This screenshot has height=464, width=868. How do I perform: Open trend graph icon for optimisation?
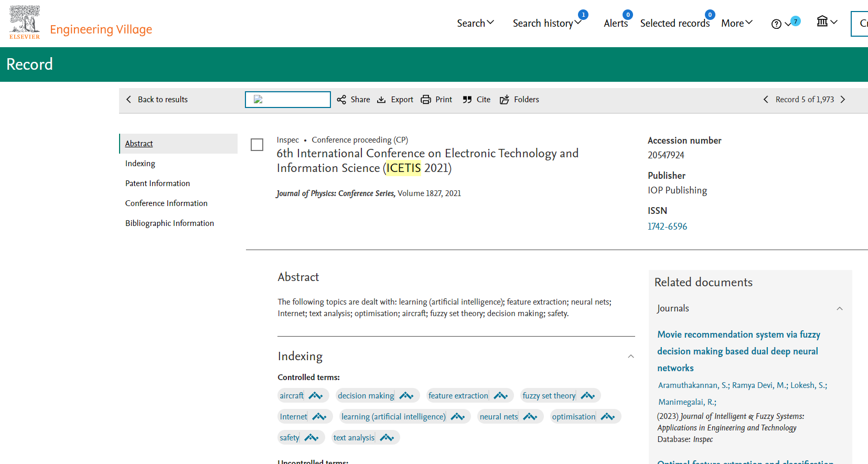click(x=608, y=417)
